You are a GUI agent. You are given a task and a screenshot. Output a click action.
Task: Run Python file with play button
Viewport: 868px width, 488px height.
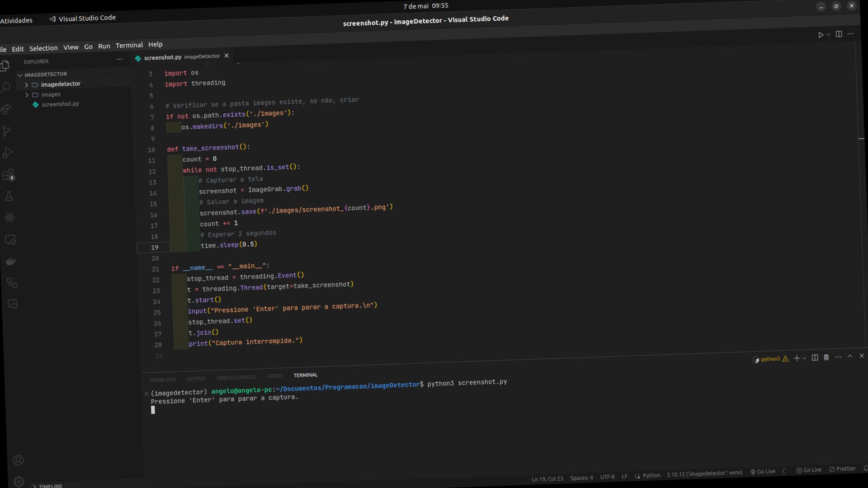[x=821, y=35]
